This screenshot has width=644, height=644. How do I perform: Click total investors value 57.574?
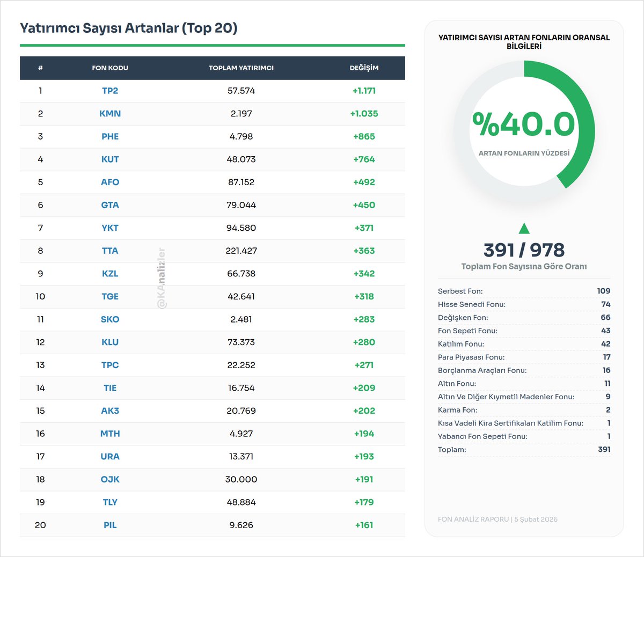click(241, 91)
